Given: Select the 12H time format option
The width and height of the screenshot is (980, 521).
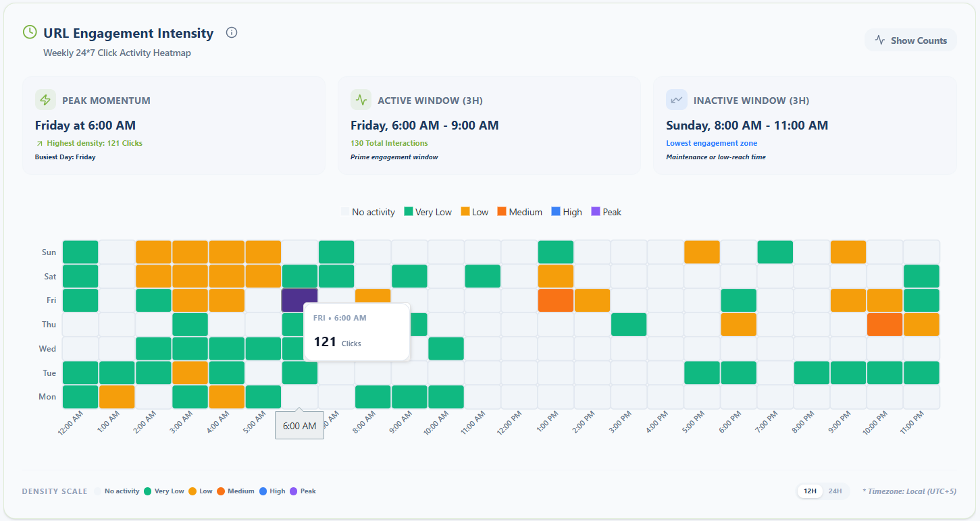Looking at the screenshot, I should click(x=810, y=491).
